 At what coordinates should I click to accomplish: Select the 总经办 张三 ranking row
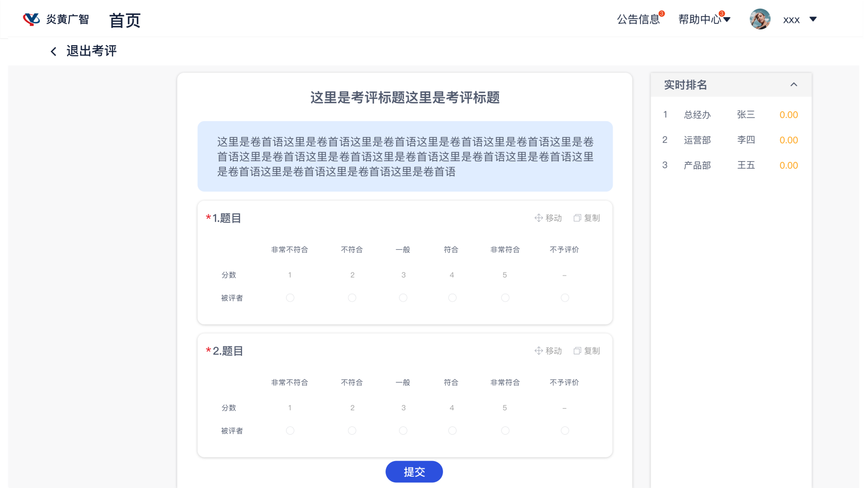(x=731, y=114)
